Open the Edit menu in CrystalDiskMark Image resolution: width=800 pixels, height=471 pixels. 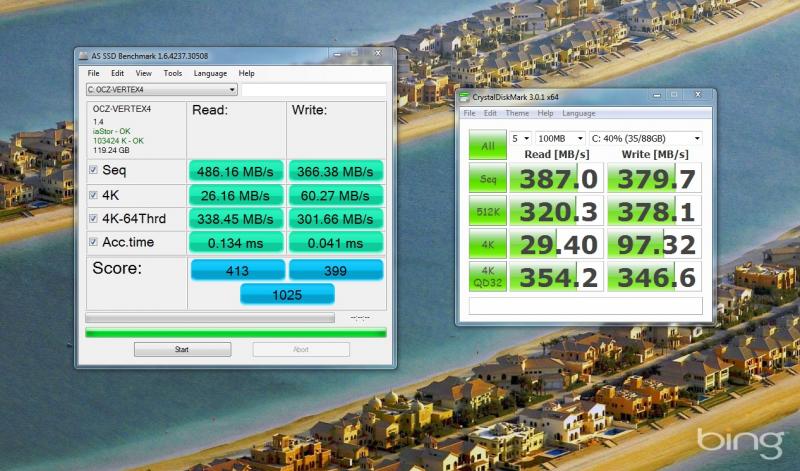[x=490, y=113]
